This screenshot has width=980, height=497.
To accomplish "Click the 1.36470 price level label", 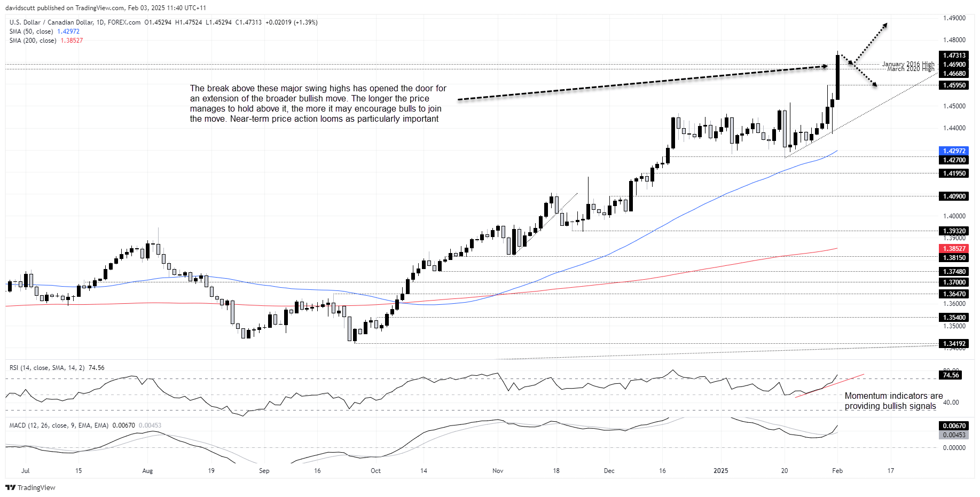I will coord(953,294).
